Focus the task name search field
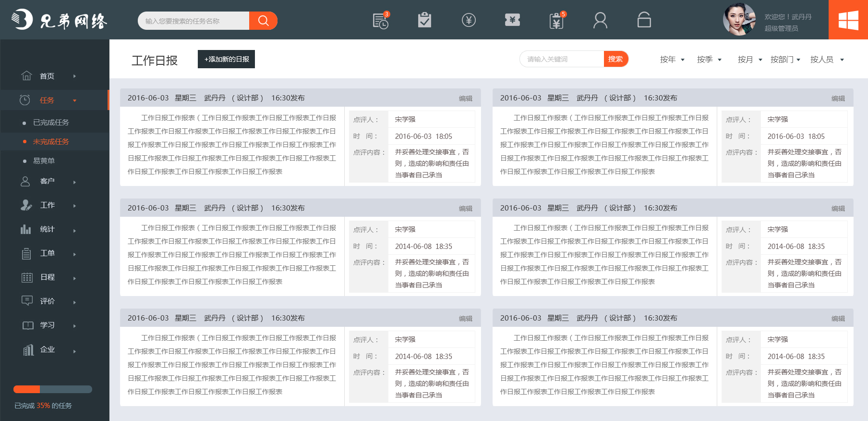 193,21
